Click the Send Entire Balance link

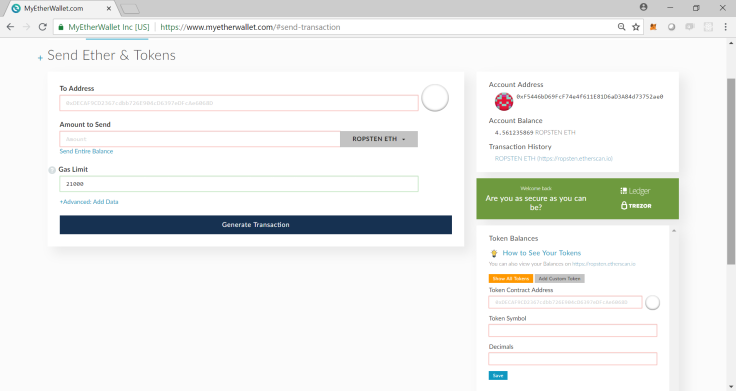point(86,151)
